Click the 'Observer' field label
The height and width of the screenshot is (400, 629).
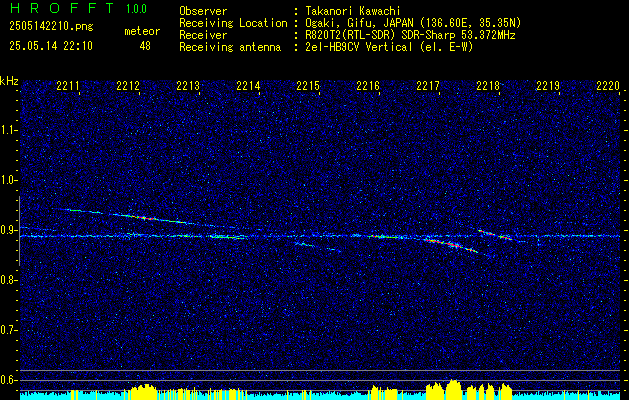click(203, 11)
